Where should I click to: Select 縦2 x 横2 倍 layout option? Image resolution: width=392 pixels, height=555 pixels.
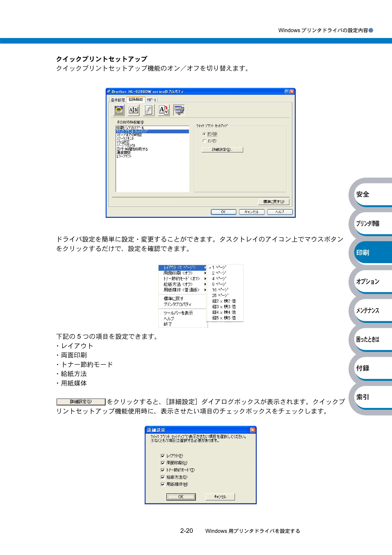(x=225, y=301)
